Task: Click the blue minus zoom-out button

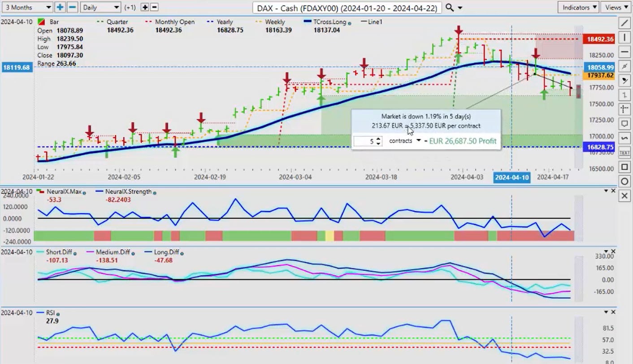Action: [x=72, y=7]
